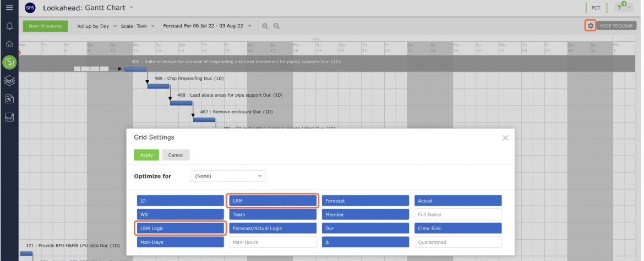Toggle the Team column

click(x=272, y=214)
